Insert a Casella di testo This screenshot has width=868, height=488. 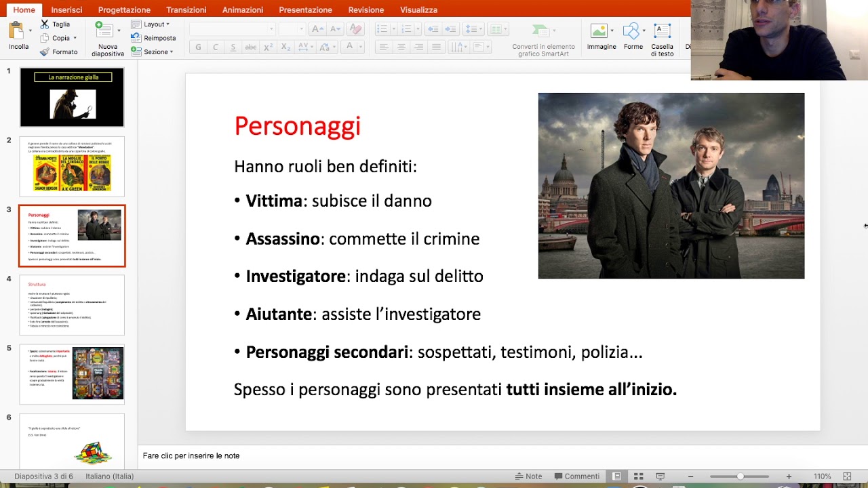click(663, 39)
